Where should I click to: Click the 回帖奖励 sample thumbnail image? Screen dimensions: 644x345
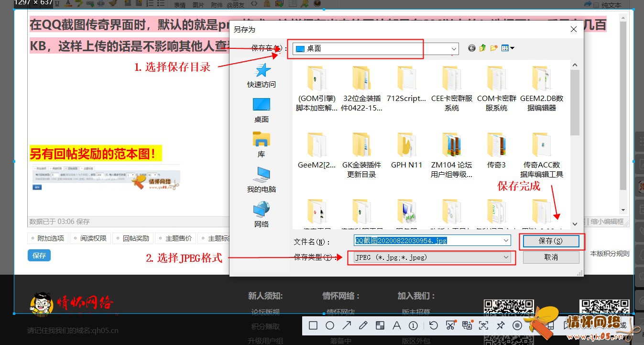(x=105, y=179)
